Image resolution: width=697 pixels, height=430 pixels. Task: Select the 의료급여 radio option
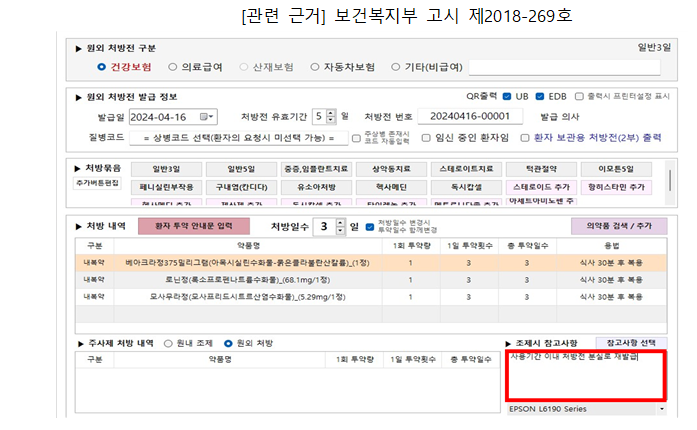click(173, 67)
